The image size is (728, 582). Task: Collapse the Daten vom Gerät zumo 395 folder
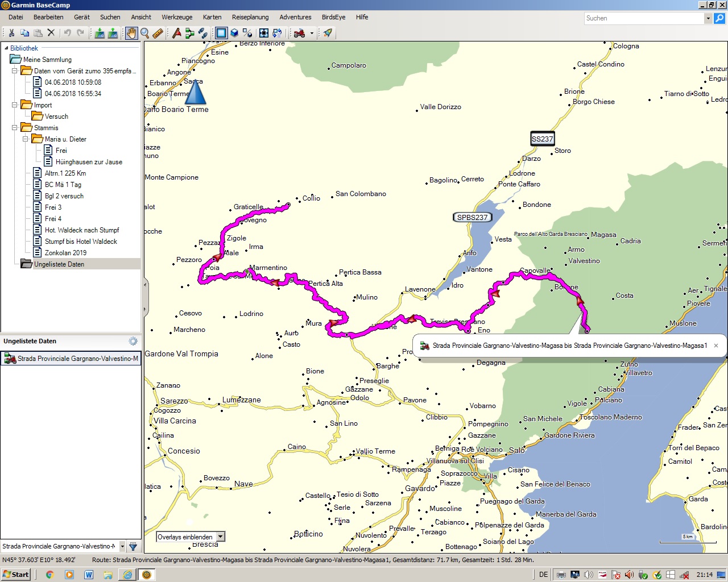tap(15, 71)
